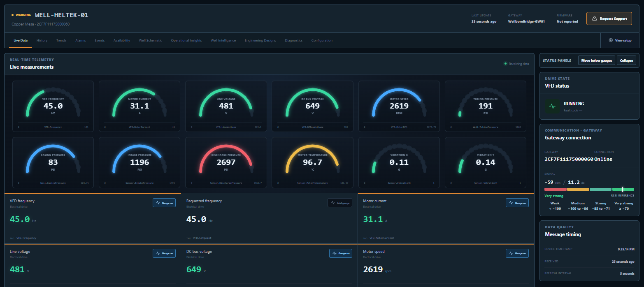Toggle the DC bus voltage Gauge on button
644x287 pixels.
(x=341, y=253)
